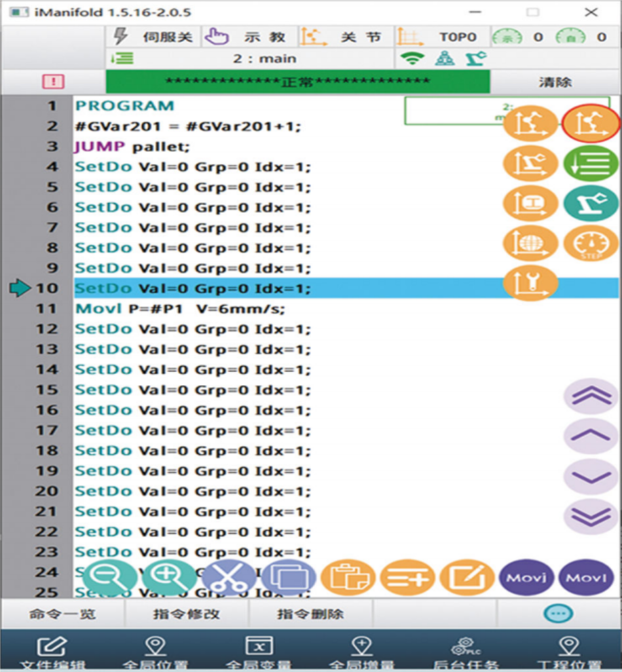The height and width of the screenshot is (672, 622).
Task: Toggle the servo off (伺服关) switch
Action: coord(153,37)
